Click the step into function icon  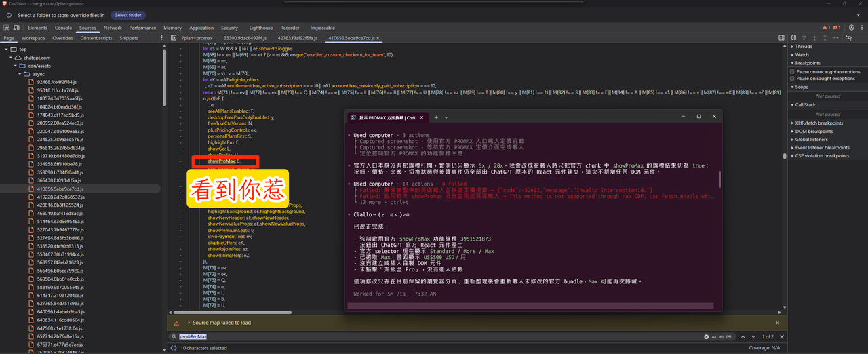click(815, 38)
